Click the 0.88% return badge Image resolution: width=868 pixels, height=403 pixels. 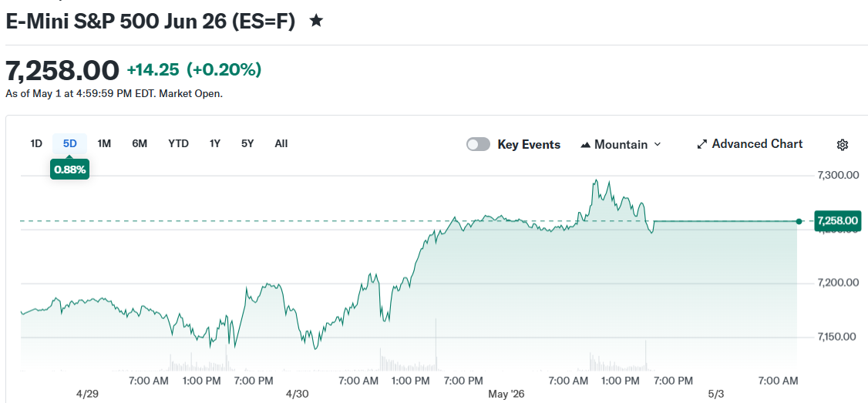69,170
